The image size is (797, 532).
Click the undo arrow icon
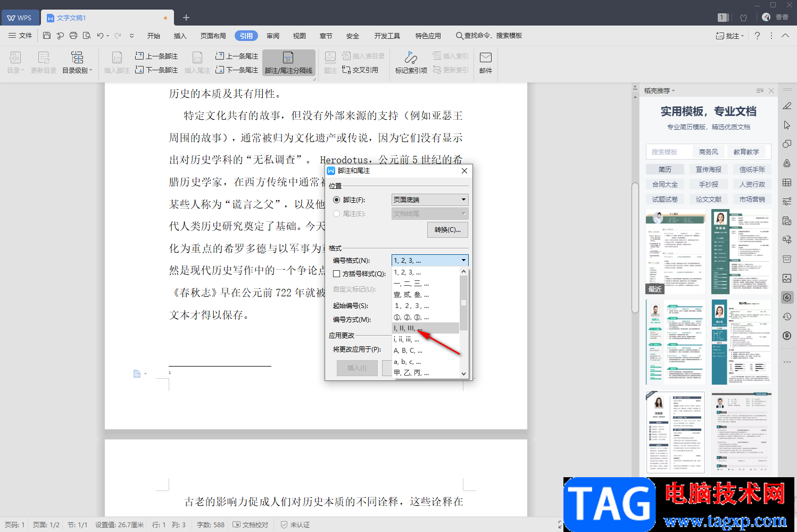pyautogui.click(x=100, y=36)
